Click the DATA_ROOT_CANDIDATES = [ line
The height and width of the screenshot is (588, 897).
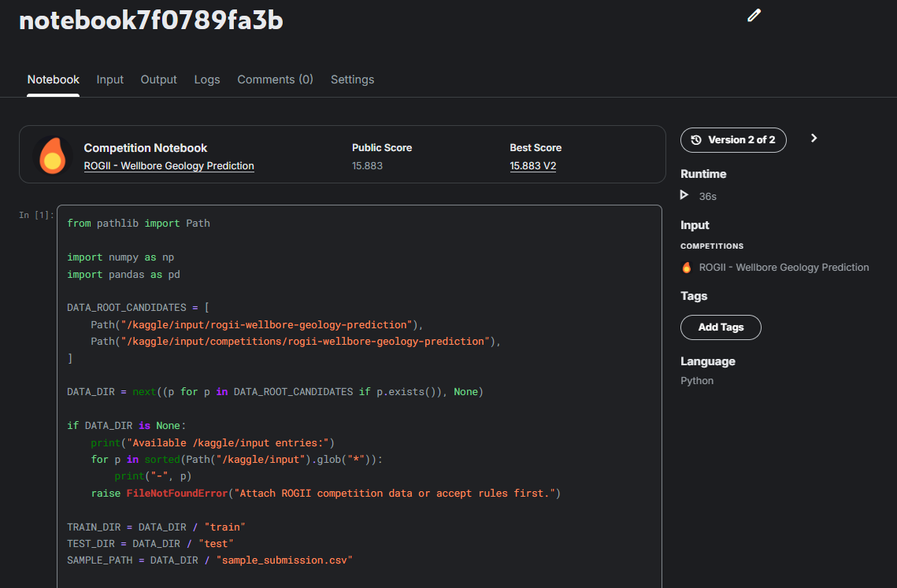(138, 308)
